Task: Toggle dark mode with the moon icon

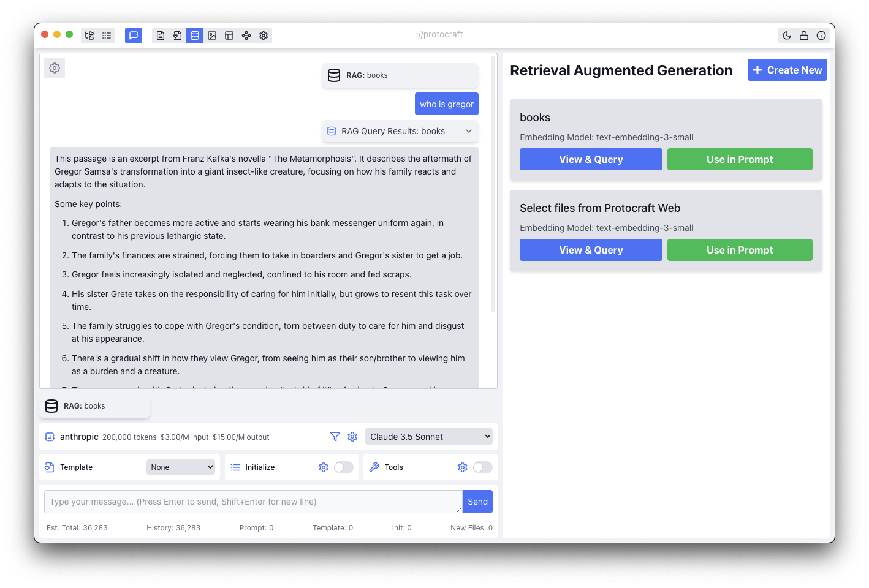Action: click(x=787, y=36)
